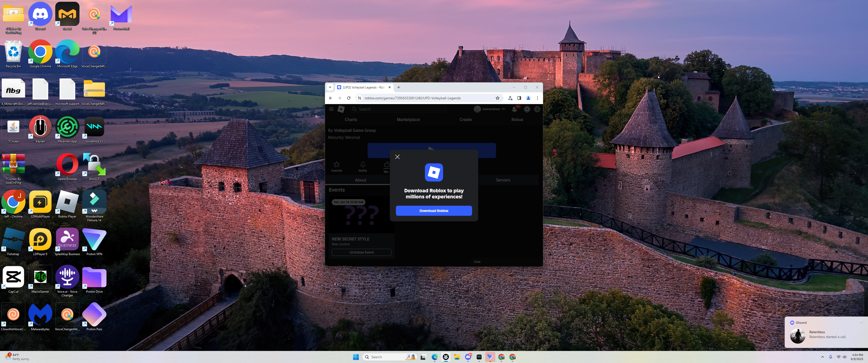Open the Chrome Labs flask icon
Screen dimensions: 868x363
(510, 98)
